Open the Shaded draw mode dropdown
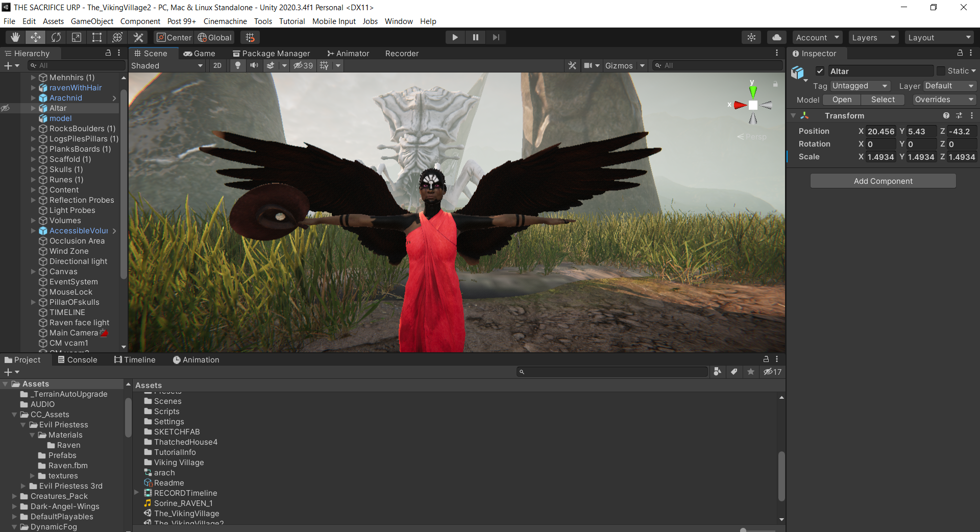The width and height of the screenshot is (980, 532). tap(167, 65)
